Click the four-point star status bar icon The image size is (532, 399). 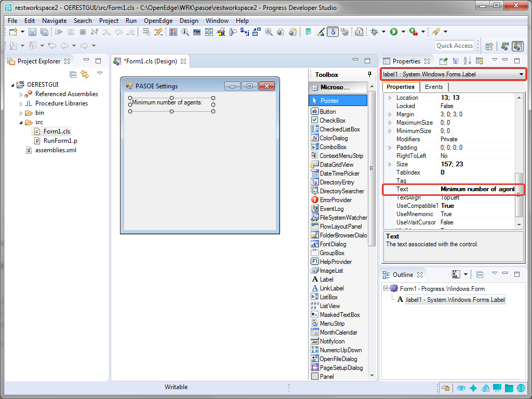473,389
